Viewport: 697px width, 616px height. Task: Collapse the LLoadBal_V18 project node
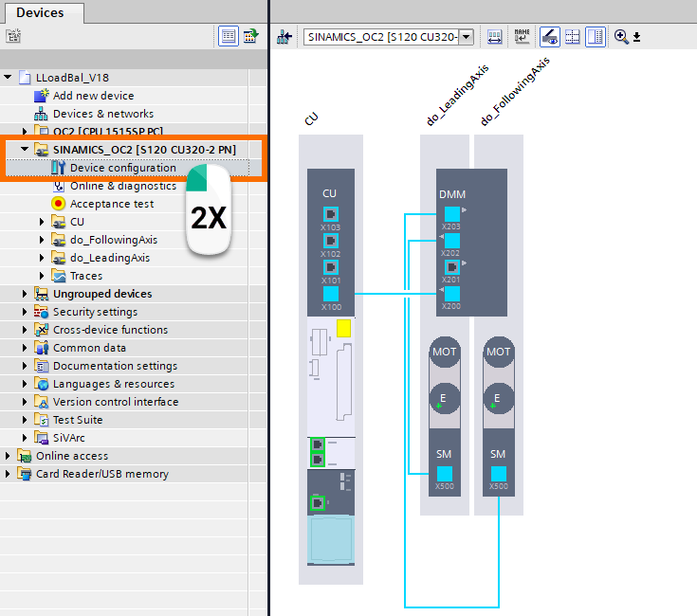tap(8, 78)
